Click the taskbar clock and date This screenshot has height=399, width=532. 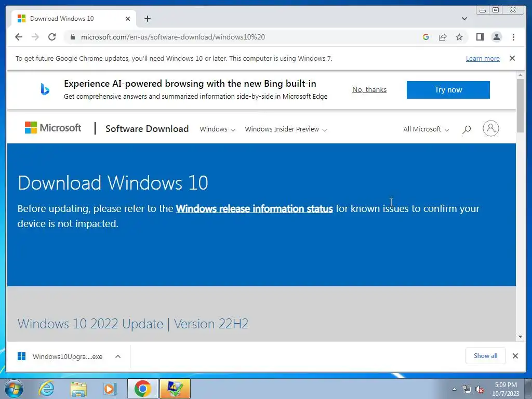click(506, 389)
